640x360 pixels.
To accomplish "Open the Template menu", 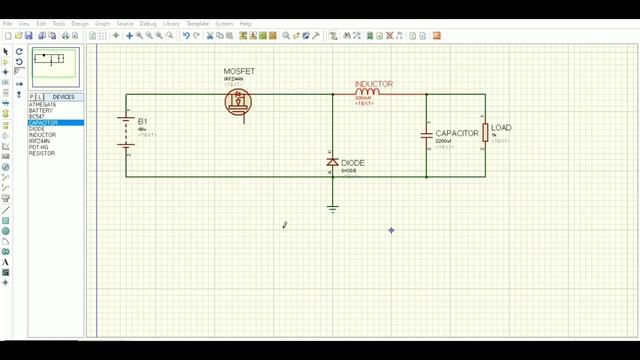I will (x=198, y=24).
